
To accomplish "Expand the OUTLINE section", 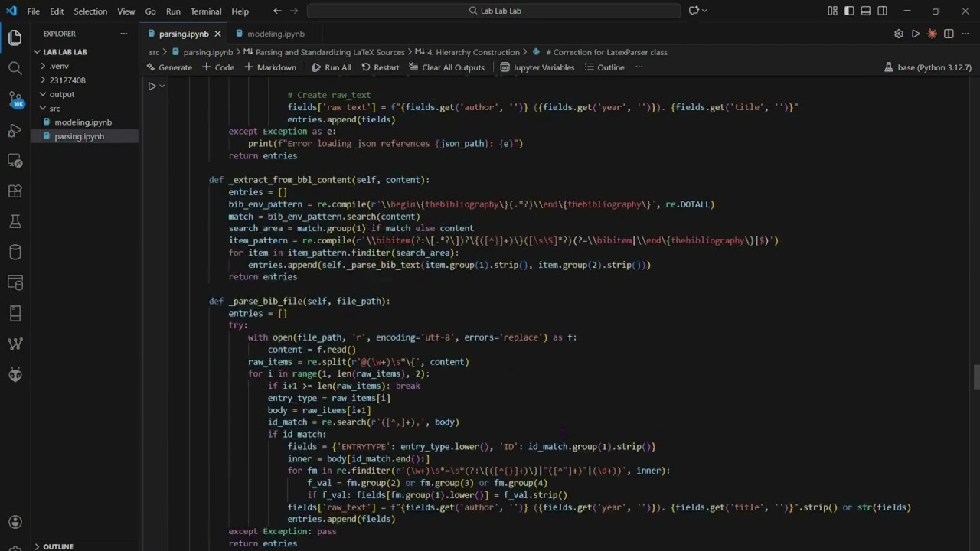I will pyautogui.click(x=58, y=546).
